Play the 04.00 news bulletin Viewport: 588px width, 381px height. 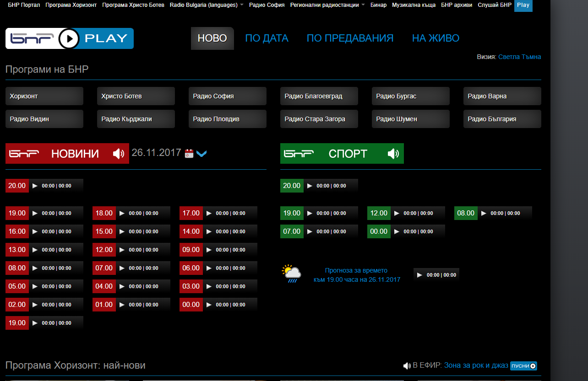coord(122,286)
